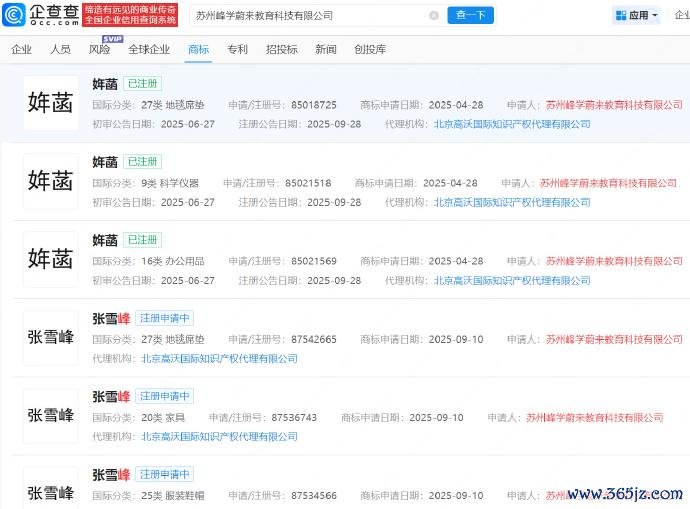Open trademark thumbnail for 9类 姩菡
Screen dimensions: 690x509
(x=51, y=181)
